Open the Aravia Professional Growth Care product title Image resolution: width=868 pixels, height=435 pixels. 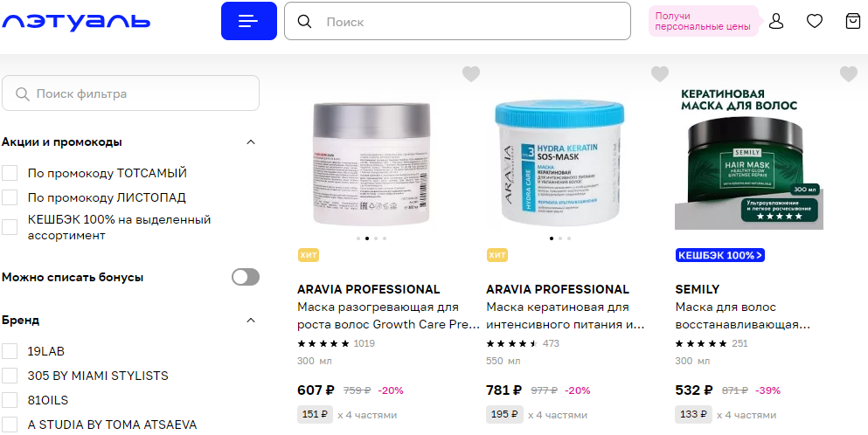click(389, 315)
